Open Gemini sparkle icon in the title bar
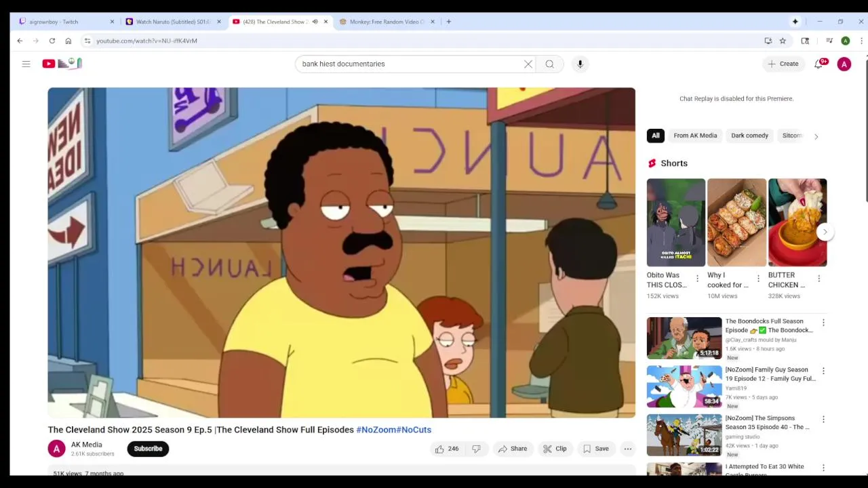Viewport: 868px width, 488px height. (x=795, y=22)
